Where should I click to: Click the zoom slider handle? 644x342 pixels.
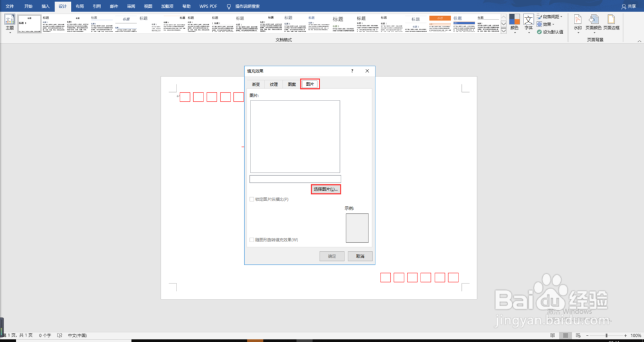coord(607,336)
